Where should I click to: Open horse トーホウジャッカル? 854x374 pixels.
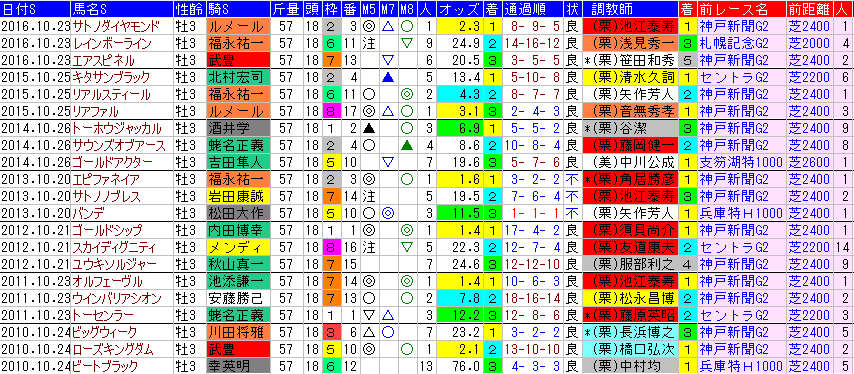pos(117,128)
